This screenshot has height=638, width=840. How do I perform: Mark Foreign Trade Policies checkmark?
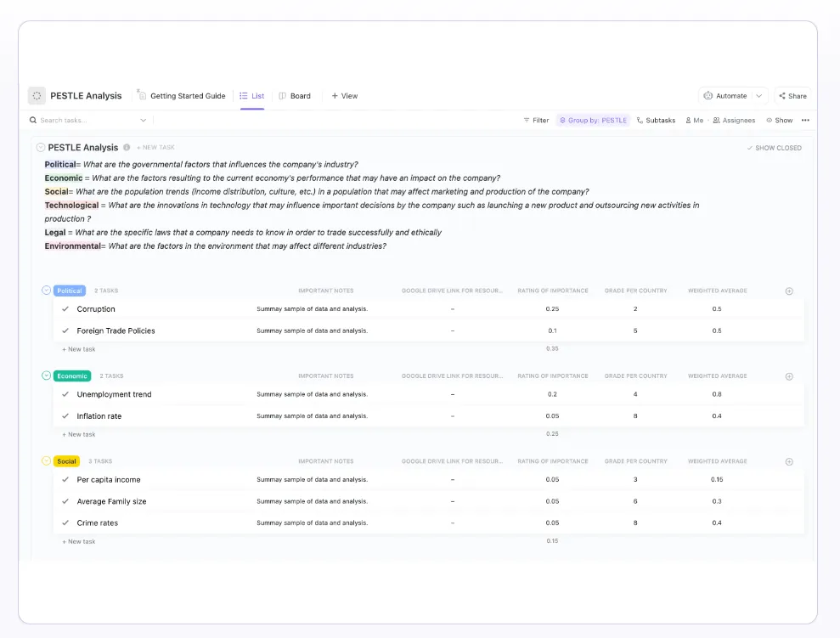coord(65,330)
